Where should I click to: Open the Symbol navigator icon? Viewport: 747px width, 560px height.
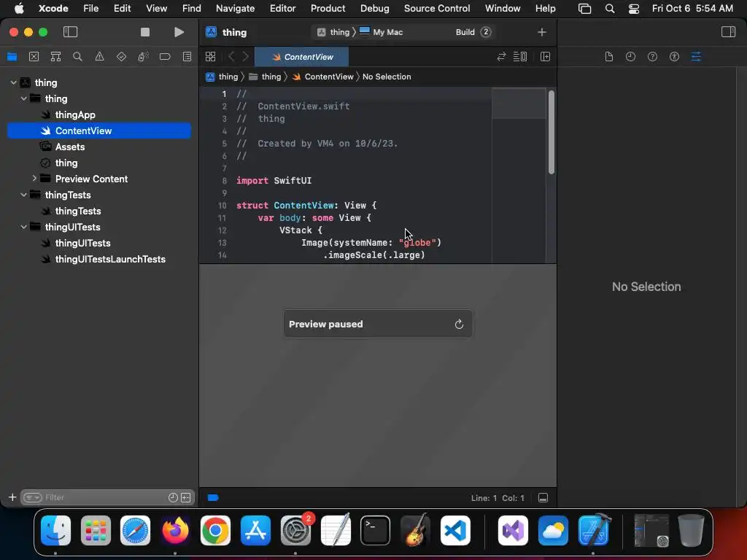click(55, 57)
